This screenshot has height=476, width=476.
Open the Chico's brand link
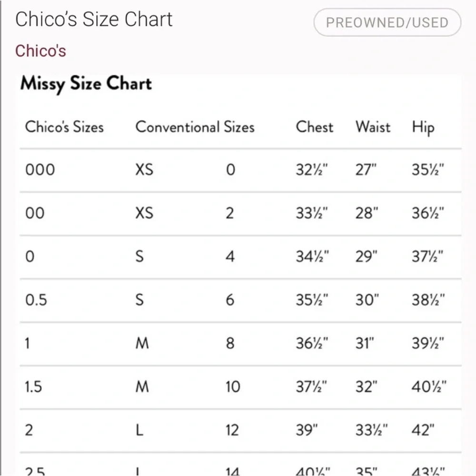[40, 50]
